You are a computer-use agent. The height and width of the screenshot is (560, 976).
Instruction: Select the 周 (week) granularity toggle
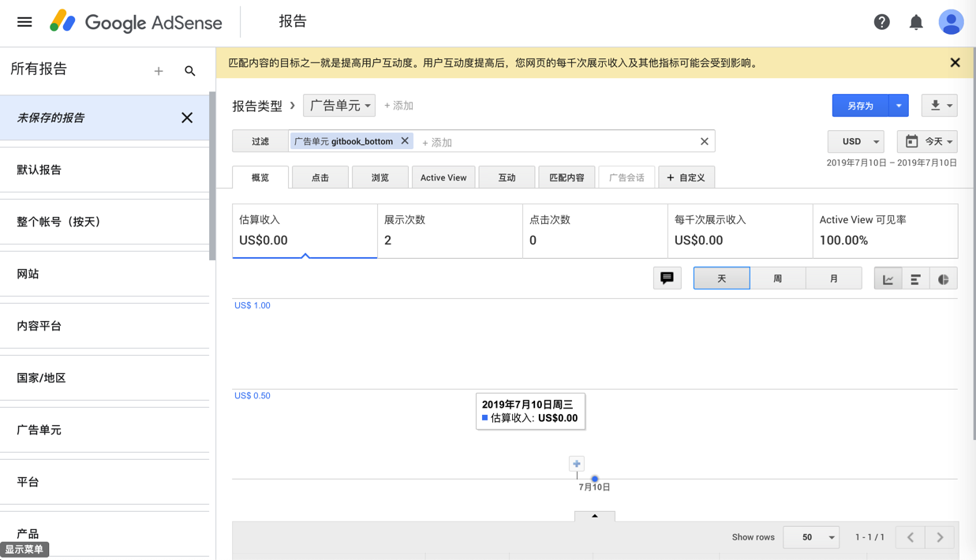pyautogui.click(x=777, y=278)
